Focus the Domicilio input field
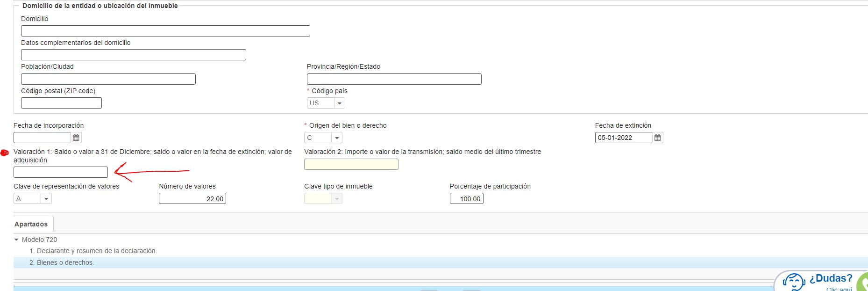The height and width of the screenshot is (291, 868). click(165, 31)
